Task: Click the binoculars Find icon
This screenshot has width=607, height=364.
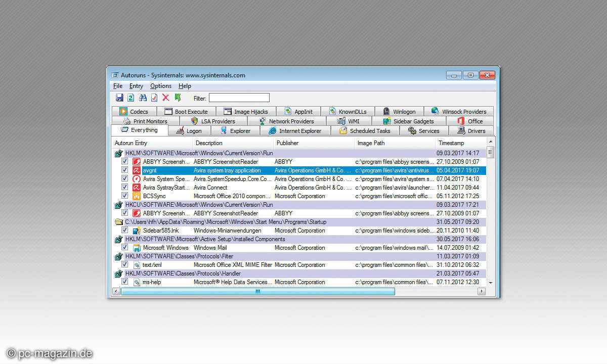Action: tap(143, 98)
